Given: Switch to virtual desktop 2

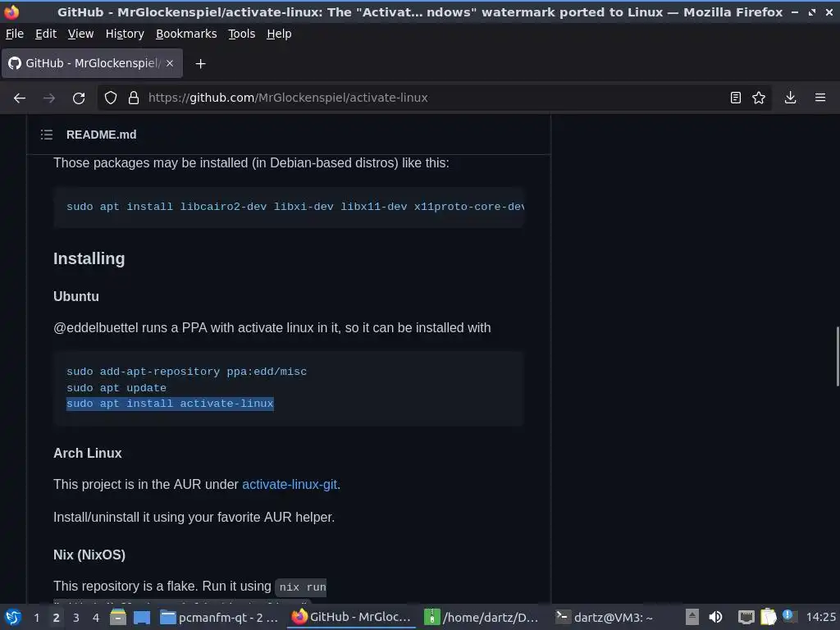Looking at the screenshot, I should (57, 618).
